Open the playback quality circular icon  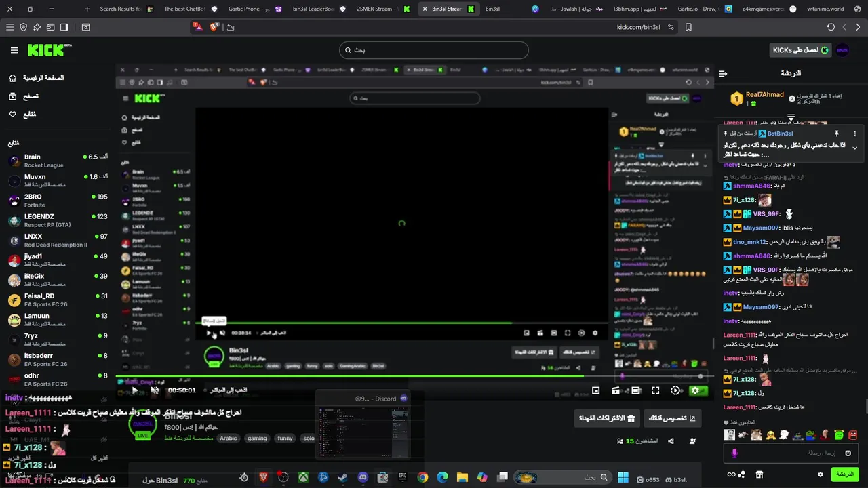[x=675, y=390]
